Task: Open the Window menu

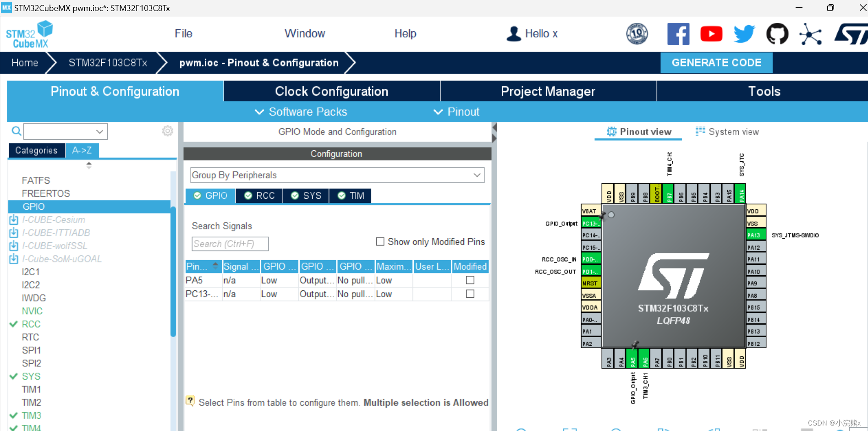Action: click(x=305, y=33)
